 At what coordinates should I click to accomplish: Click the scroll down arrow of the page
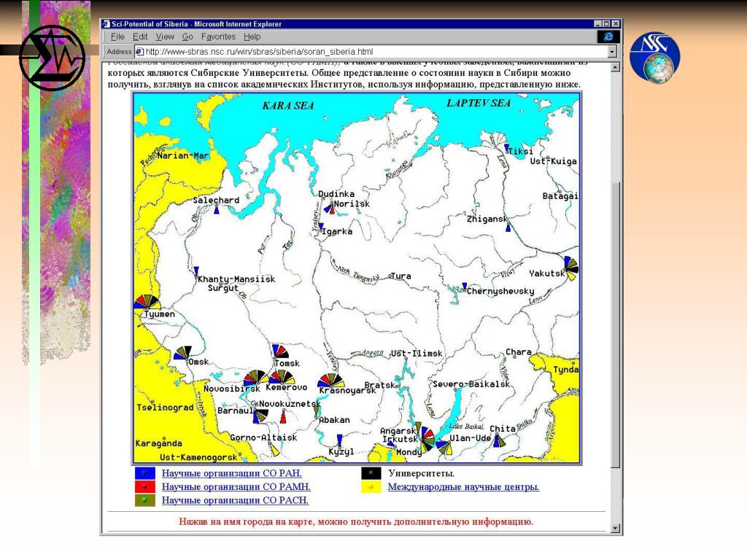(x=615, y=528)
